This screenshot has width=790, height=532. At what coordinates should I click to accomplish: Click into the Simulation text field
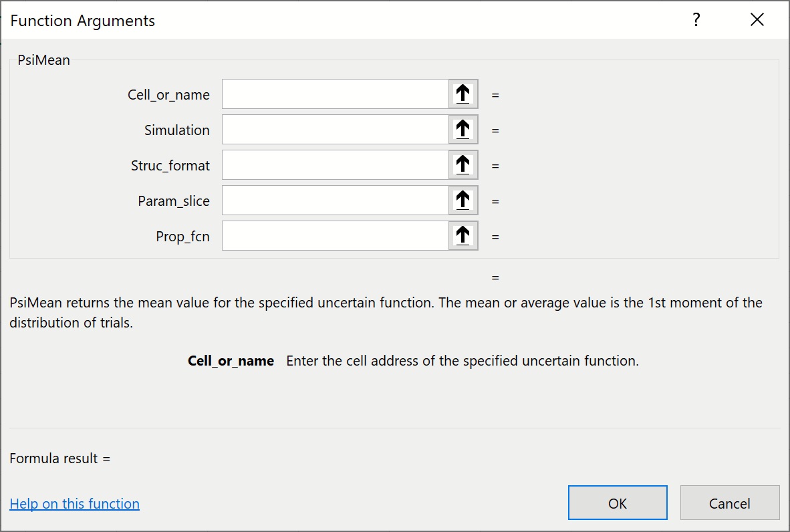[335, 130]
